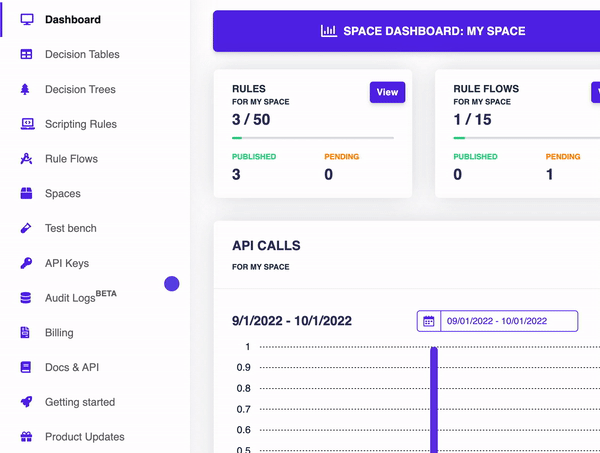600x453 pixels.
Task: Click the Getting started rocket icon
Action: tap(26, 402)
